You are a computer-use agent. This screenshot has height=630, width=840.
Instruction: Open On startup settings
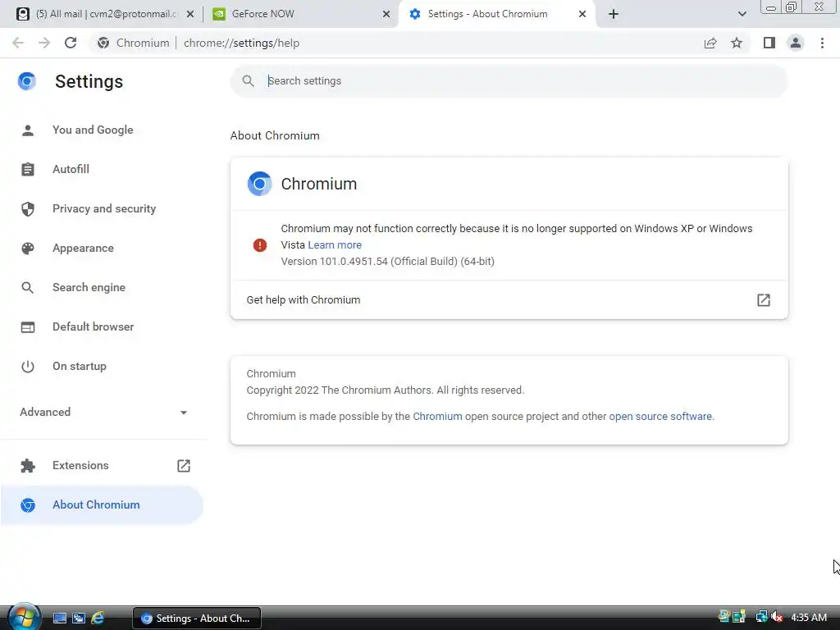tap(80, 367)
